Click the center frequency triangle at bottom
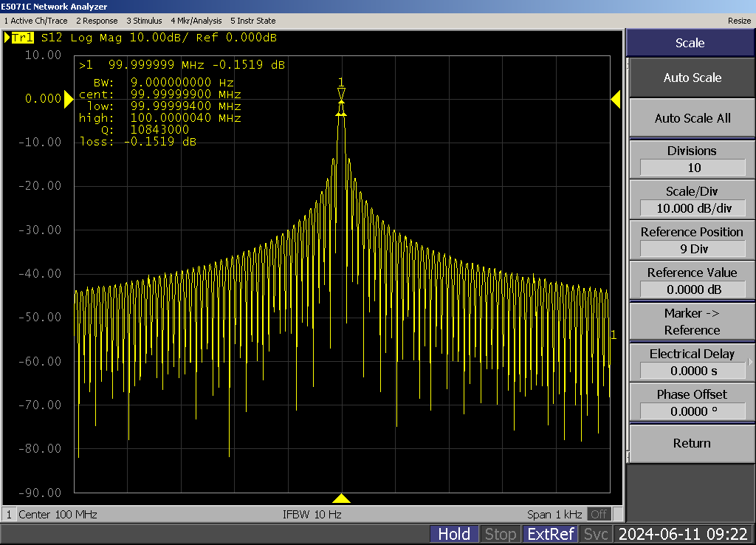 [341, 498]
